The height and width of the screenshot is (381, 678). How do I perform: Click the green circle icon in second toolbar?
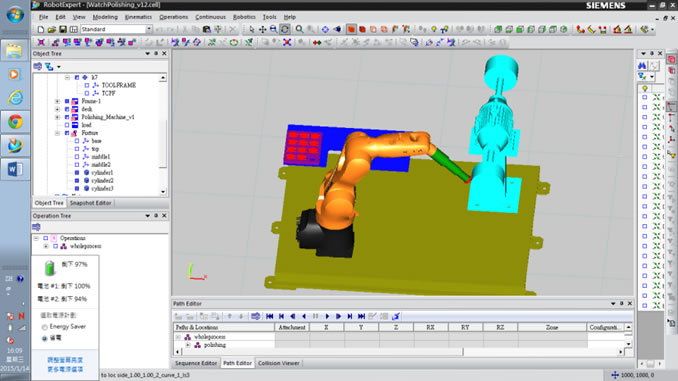pos(234,42)
